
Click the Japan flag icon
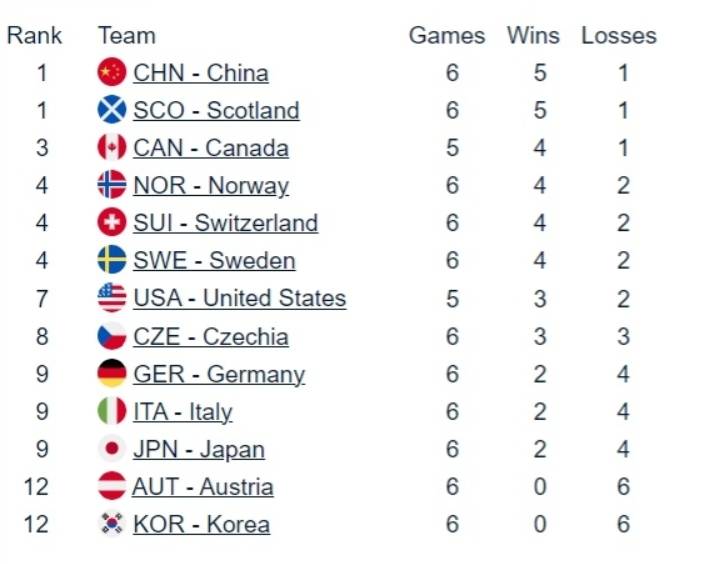[112, 449]
